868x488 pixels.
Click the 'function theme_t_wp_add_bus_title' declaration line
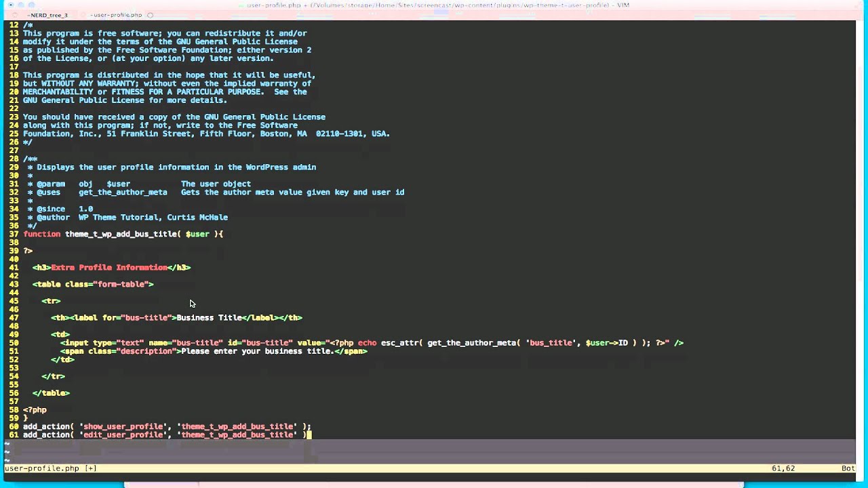click(123, 234)
